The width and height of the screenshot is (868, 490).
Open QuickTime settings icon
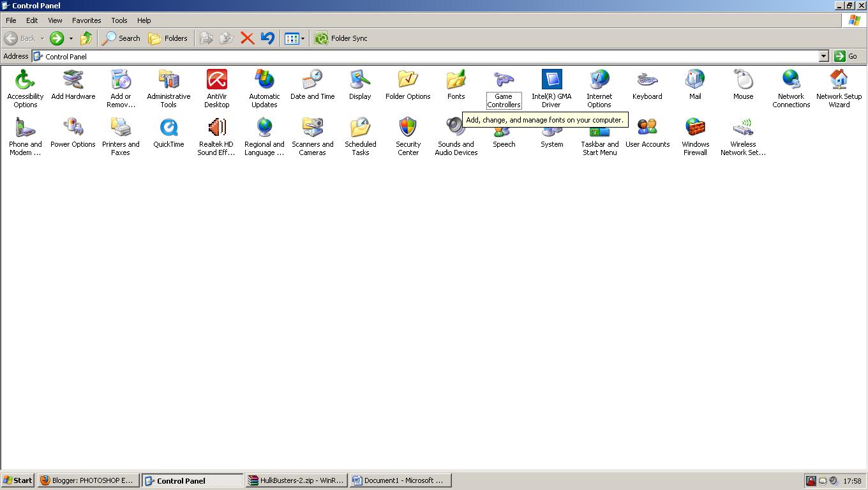coord(168,128)
